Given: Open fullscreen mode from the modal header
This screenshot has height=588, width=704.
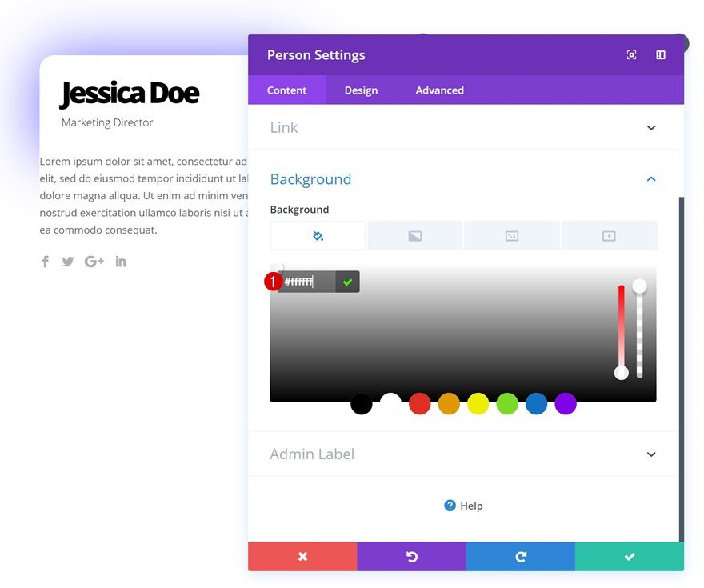Looking at the screenshot, I should [631, 55].
